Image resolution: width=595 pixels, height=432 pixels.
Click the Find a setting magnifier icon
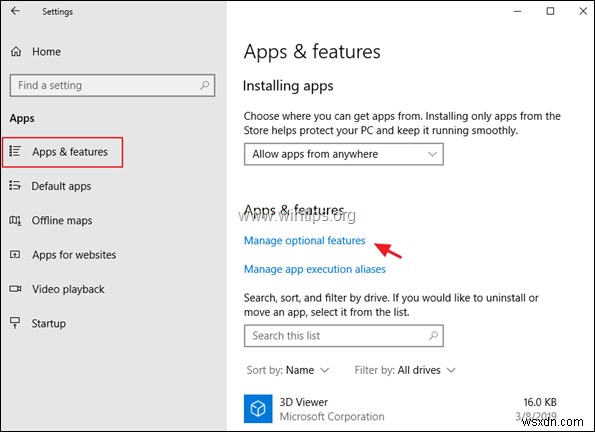(205, 85)
